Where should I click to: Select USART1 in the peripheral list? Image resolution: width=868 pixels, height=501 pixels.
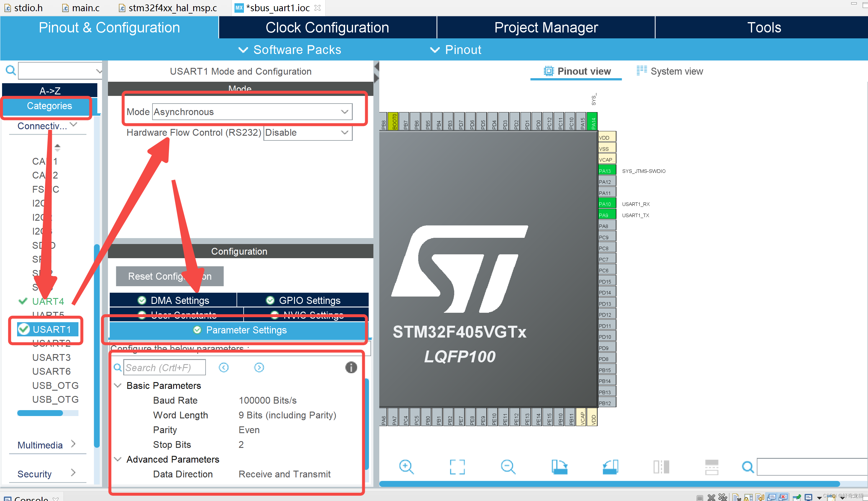pyautogui.click(x=48, y=329)
